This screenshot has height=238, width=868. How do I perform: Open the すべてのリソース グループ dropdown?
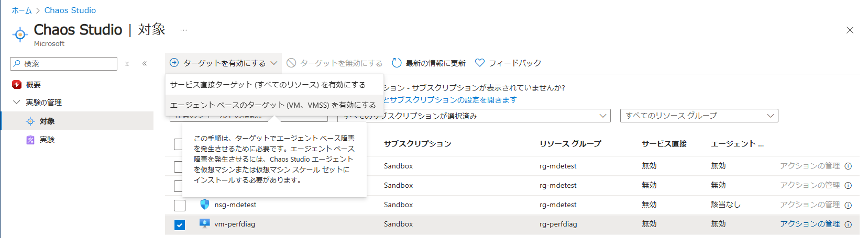tap(699, 116)
